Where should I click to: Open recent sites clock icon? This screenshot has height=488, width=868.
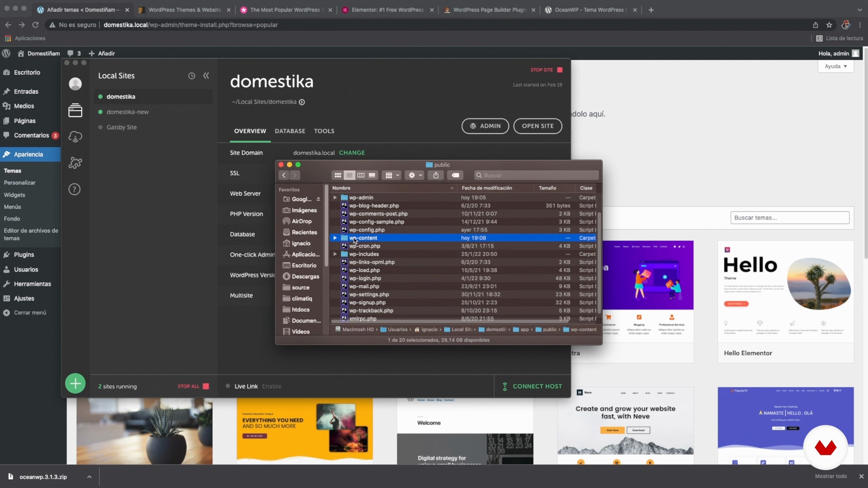192,76
